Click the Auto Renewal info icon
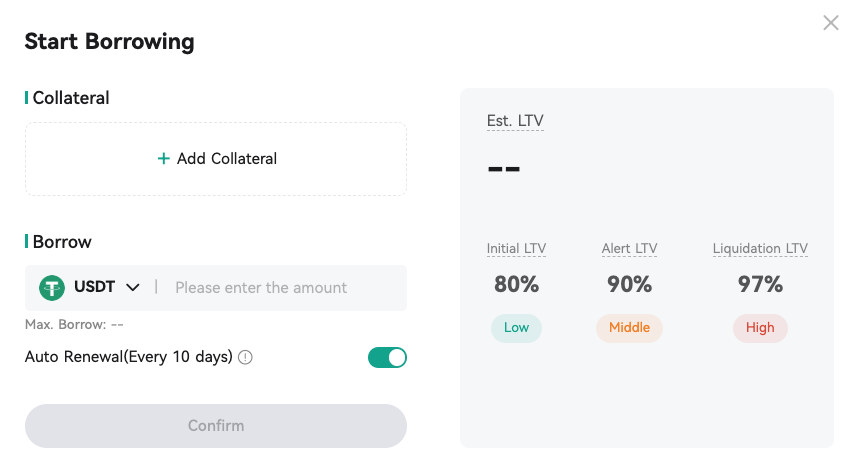855x470 pixels. click(x=245, y=358)
